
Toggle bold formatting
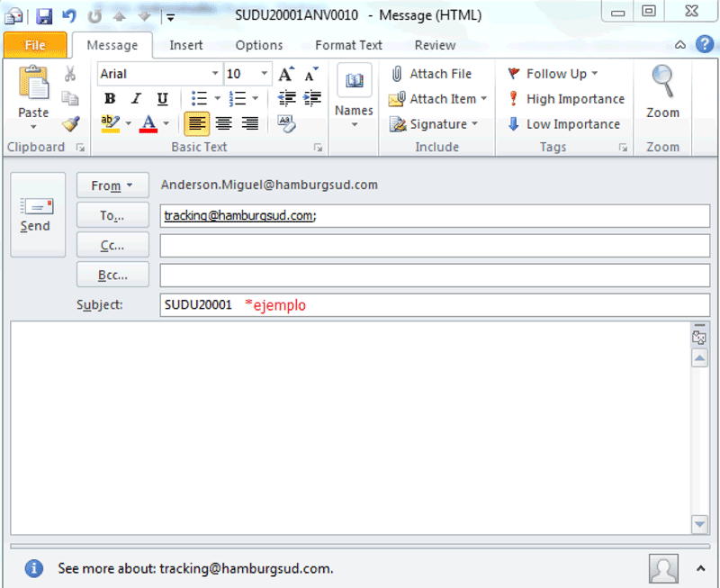coord(110,98)
